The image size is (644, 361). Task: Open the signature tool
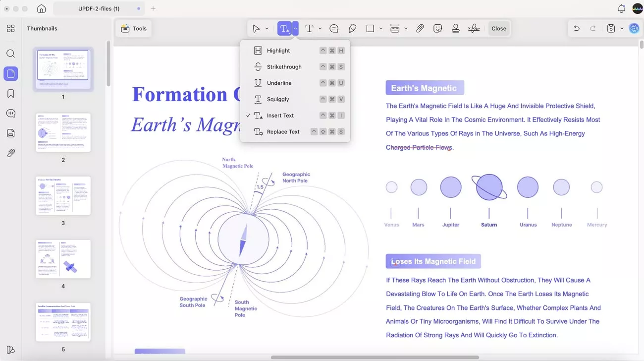coord(474,29)
